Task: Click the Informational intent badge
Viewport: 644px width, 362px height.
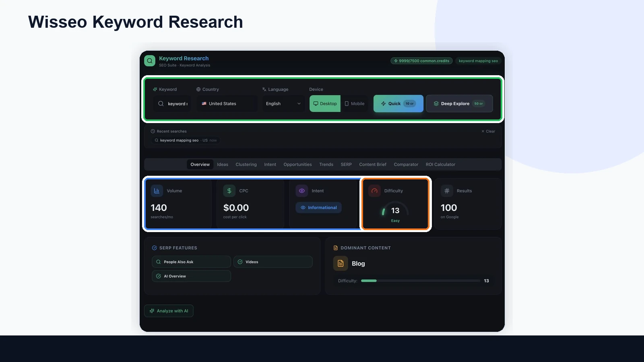Action: point(319,208)
